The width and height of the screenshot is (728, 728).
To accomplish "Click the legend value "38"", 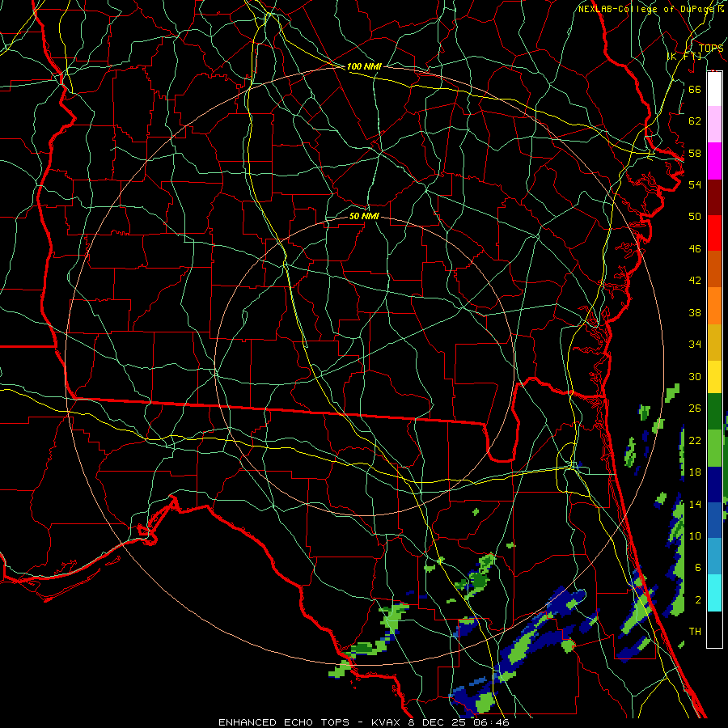I will pos(695,312).
